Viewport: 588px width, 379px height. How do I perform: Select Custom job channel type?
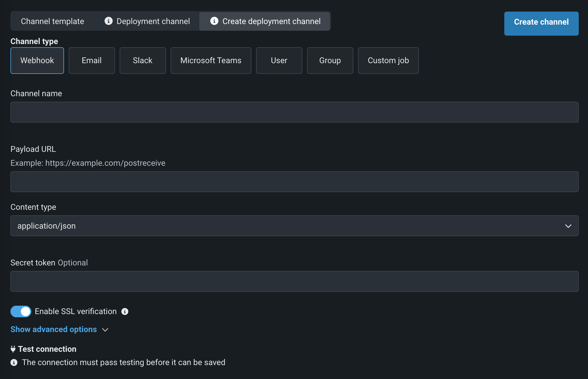pyautogui.click(x=388, y=61)
